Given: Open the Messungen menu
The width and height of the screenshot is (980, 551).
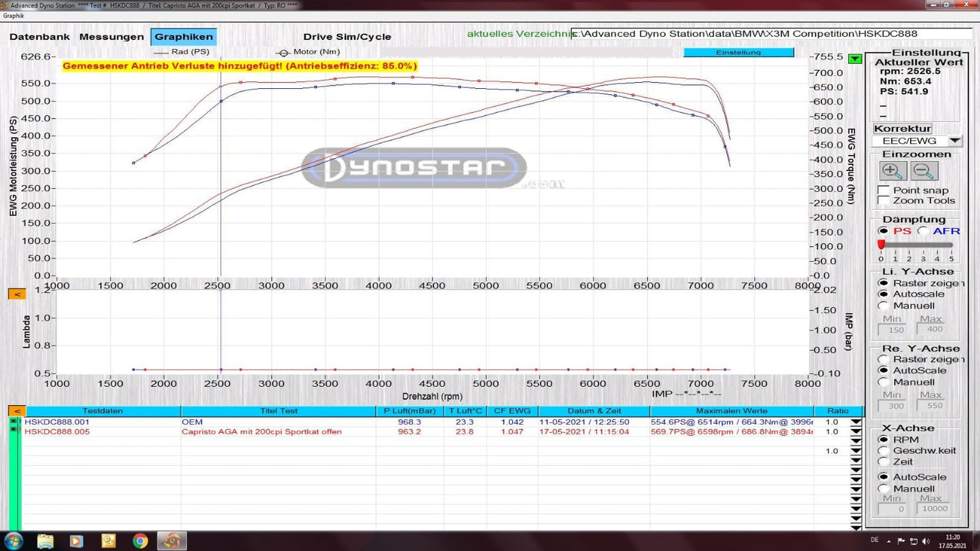Looking at the screenshot, I should pos(111,37).
